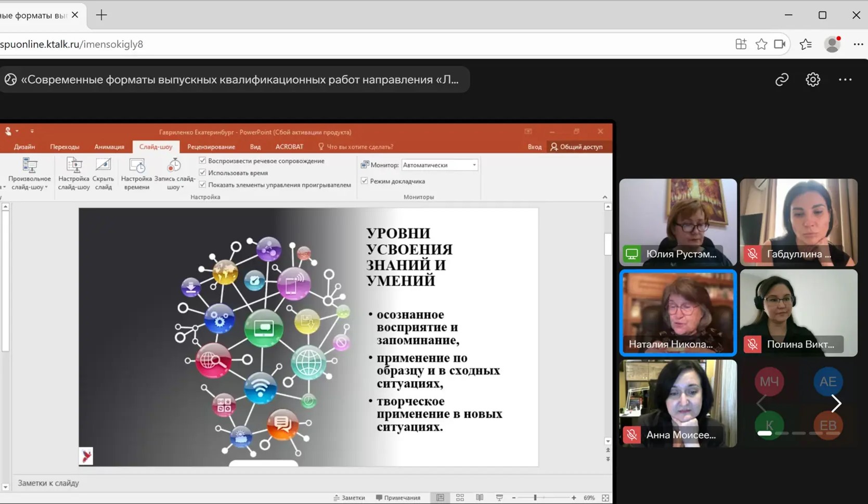The image size is (868, 504).
Task: Toggle Воспроизвести речевое сопровождение checkbox
Action: (203, 161)
